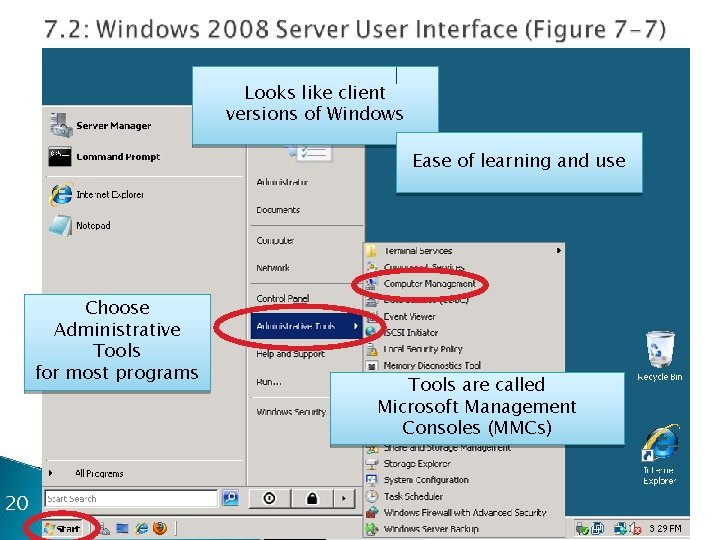Click the Windows Server Backup icon
This screenshot has width=720, height=540.
pyautogui.click(x=371, y=529)
